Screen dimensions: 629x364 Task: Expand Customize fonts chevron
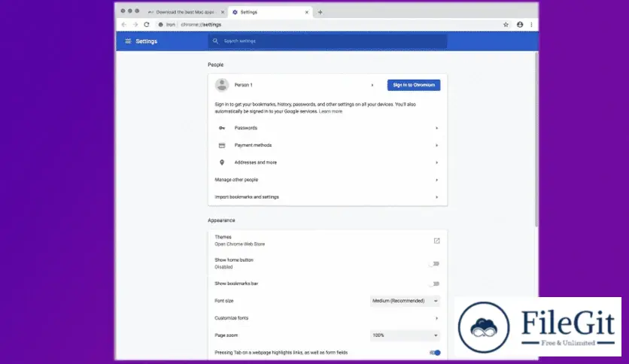[436, 318]
